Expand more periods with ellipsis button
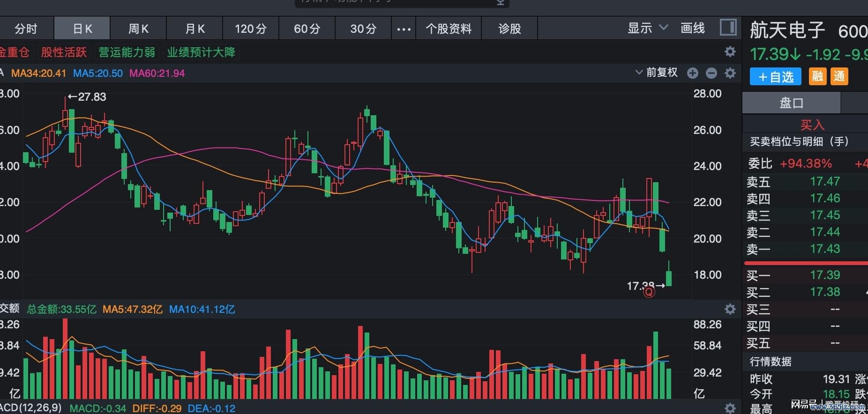The height and width of the screenshot is (414, 868). 404,29
